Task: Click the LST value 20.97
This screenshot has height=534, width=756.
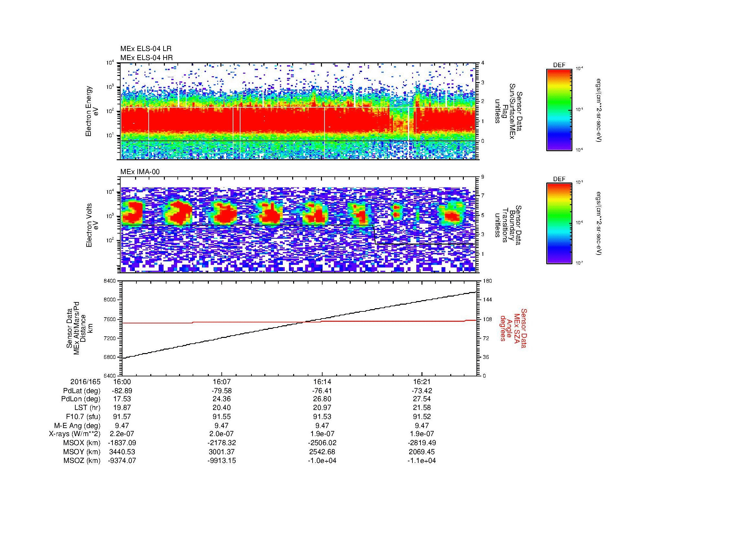Action: tap(322, 408)
